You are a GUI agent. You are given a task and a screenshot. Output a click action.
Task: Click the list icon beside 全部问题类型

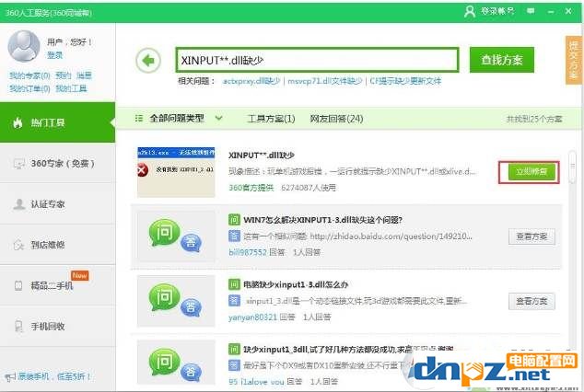point(139,119)
